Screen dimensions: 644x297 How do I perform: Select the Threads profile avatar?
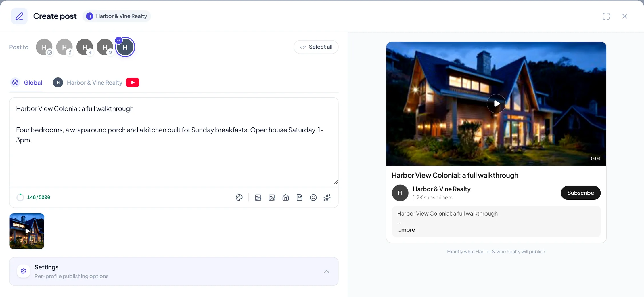point(105,47)
